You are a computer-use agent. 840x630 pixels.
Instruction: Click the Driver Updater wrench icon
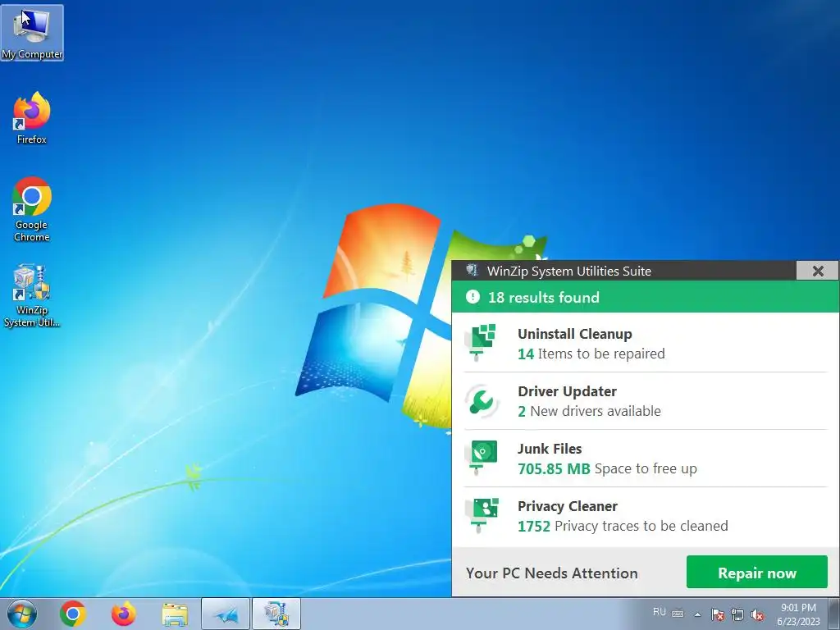coord(482,400)
